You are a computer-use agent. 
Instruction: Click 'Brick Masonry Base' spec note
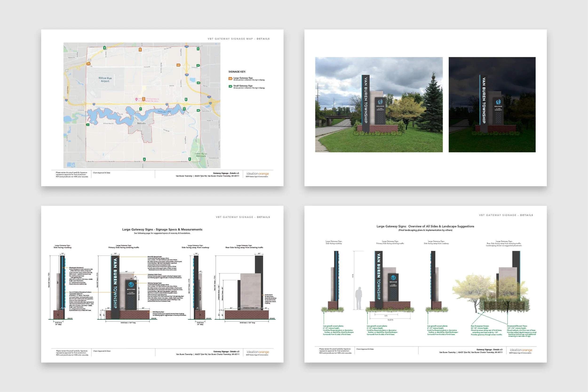[170, 314]
